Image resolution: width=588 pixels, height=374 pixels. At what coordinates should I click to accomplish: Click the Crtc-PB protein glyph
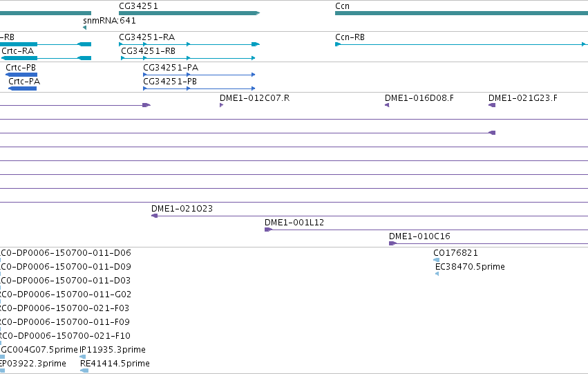click(21, 75)
